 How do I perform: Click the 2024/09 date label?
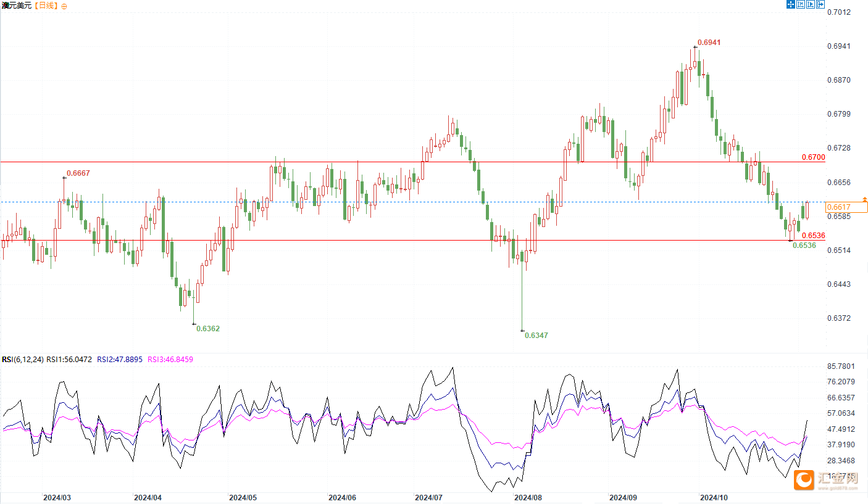tap(624, 497)
